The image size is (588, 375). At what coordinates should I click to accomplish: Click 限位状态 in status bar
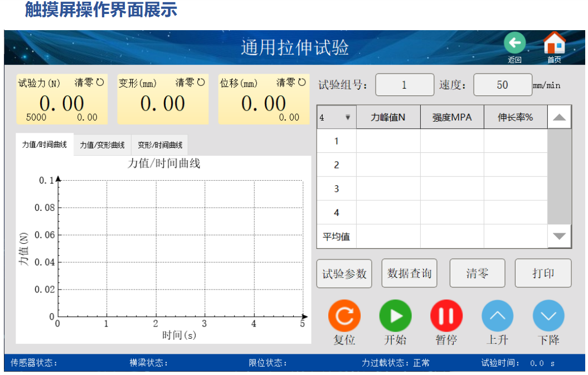coord(268,363)
